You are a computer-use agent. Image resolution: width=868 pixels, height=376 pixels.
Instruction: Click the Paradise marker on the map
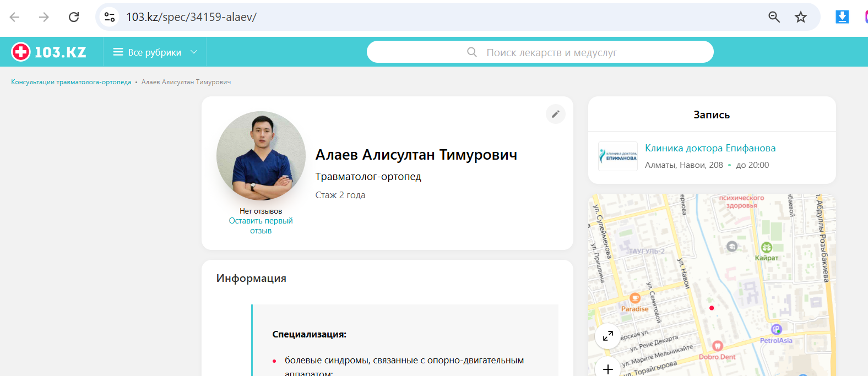635,299
